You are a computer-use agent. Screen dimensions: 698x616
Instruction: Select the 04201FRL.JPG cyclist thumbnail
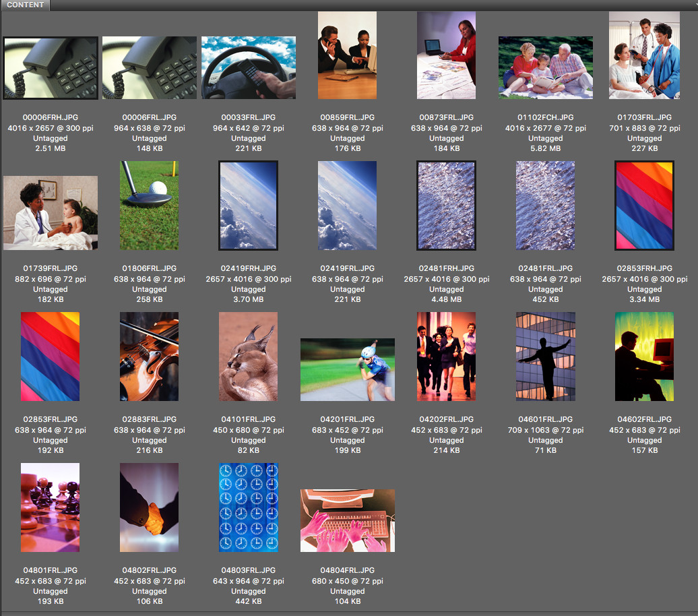click(x=347, y=370)
